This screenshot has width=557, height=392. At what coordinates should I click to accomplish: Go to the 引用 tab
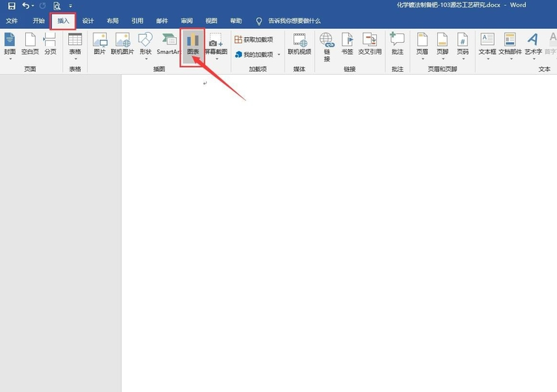137,21
